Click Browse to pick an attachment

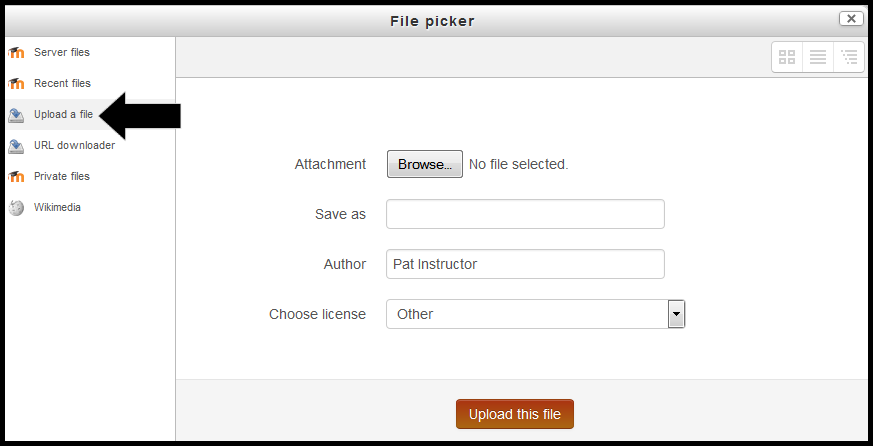click(x=425, y=164)
